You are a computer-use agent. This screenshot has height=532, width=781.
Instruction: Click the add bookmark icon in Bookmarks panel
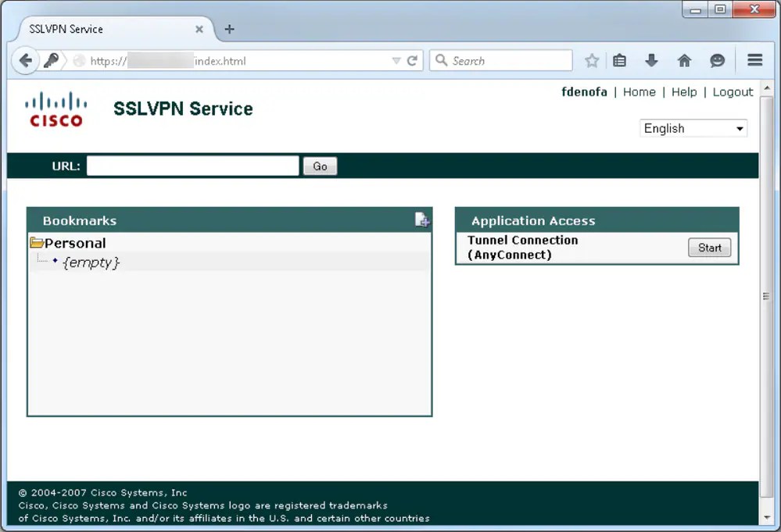tap(422, 220)
